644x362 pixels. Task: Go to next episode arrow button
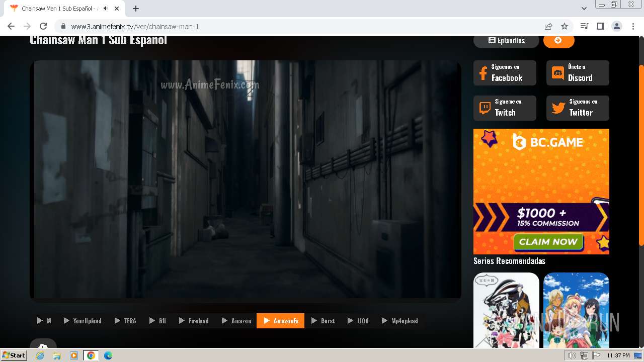pyautogui.click(x=558, y=41)
